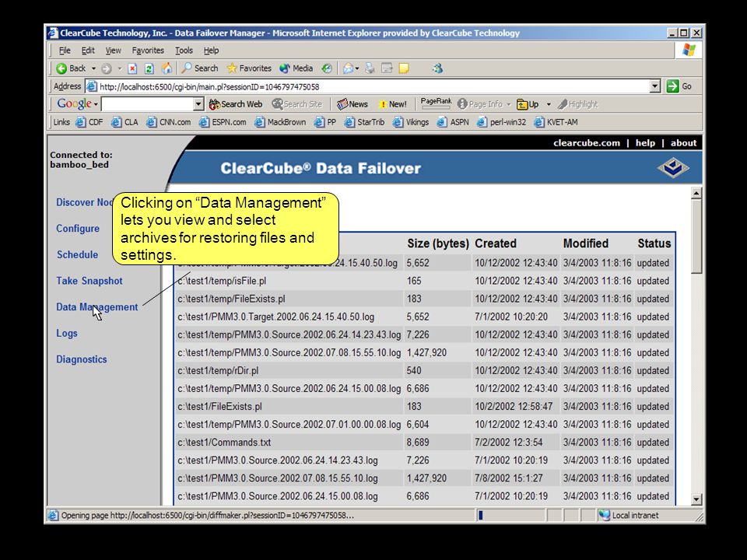Screen dimensions: 747x560
Task: Click the New! Google toolbar button
Action: pyautogui.click(x=392, y=104)
